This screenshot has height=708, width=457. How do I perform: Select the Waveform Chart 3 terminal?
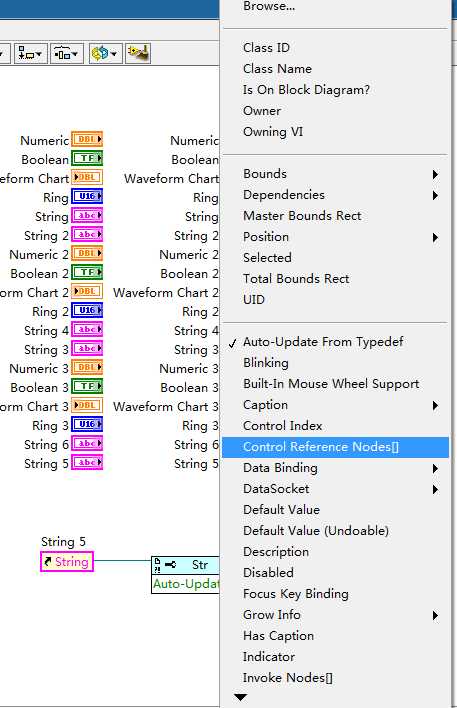(x=87, y=405)
